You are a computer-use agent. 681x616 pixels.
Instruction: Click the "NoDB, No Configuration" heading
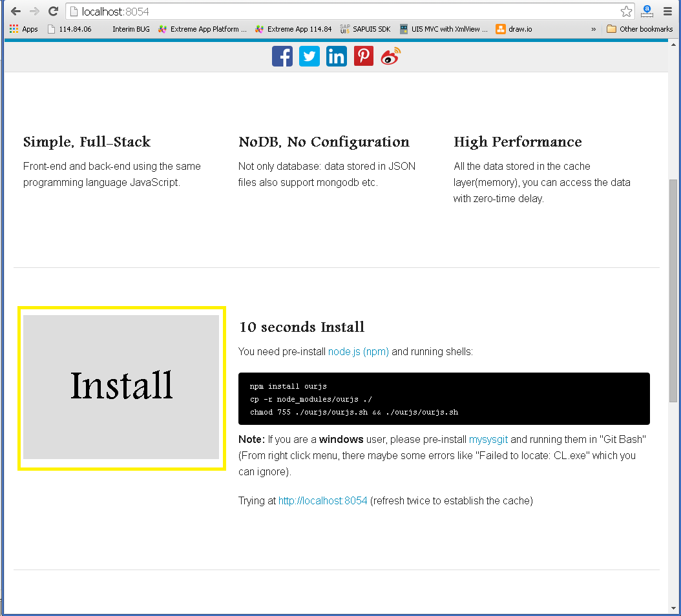click(324, 142)
